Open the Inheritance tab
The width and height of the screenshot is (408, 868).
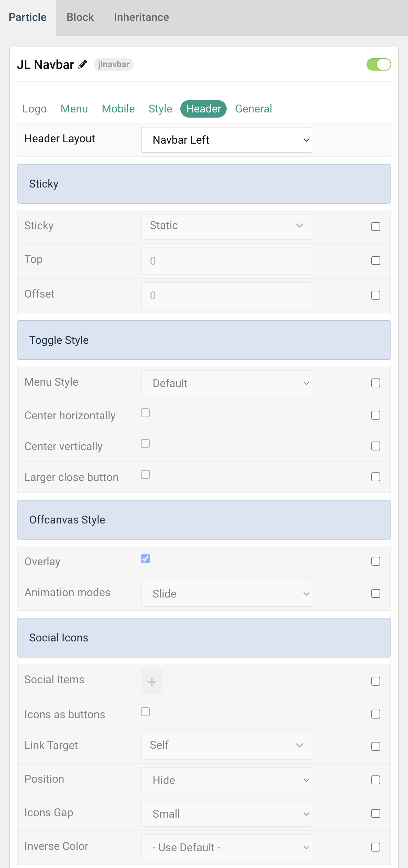click(141, 17)
